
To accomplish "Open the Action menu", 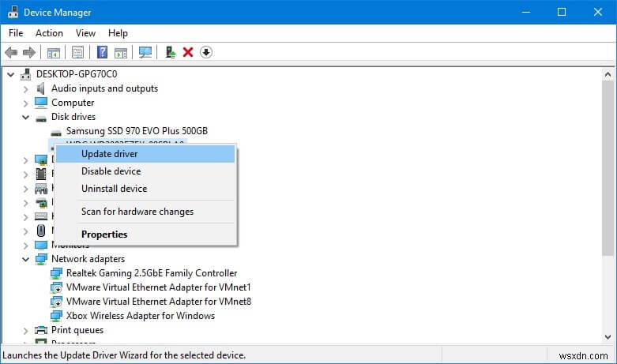I will (x=49, y=33).
